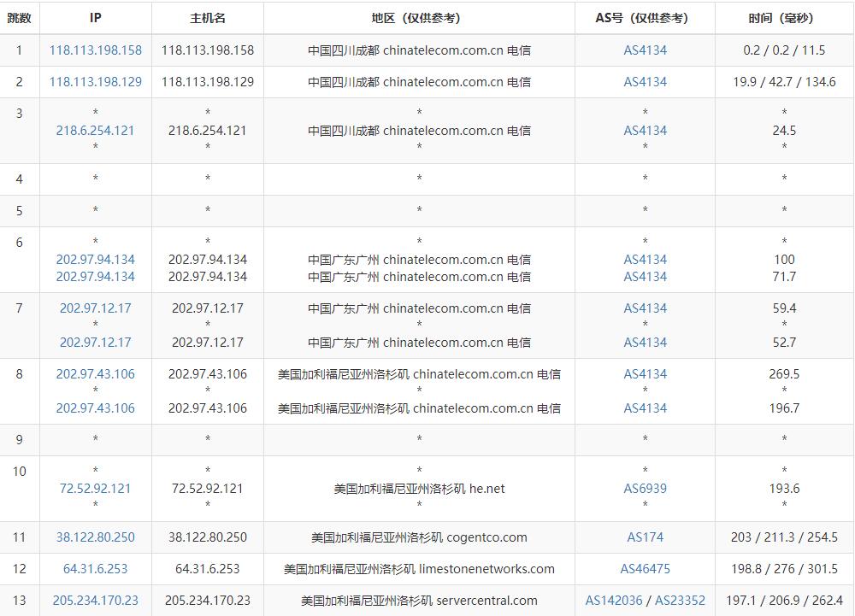Viewport: 855px width, 616px height.
Task: Open the 202.97.94.134 IP link with 71.7 ms time
Action: pyautogui.click(x=96, y=277)
